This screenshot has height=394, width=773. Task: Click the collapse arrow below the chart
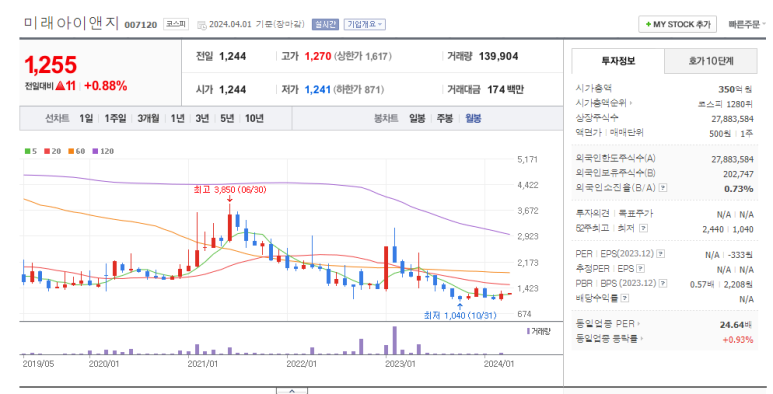pos(292,391)
